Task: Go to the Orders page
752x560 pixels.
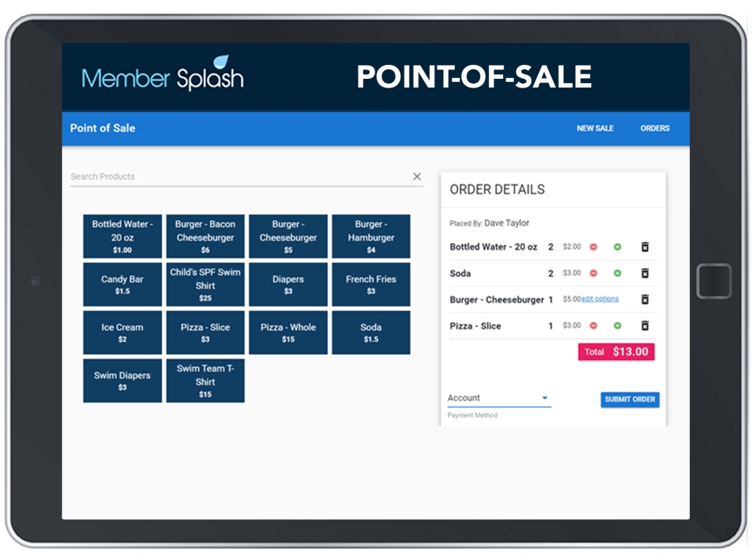Action: pyautogui.click(x=655, y=129)
